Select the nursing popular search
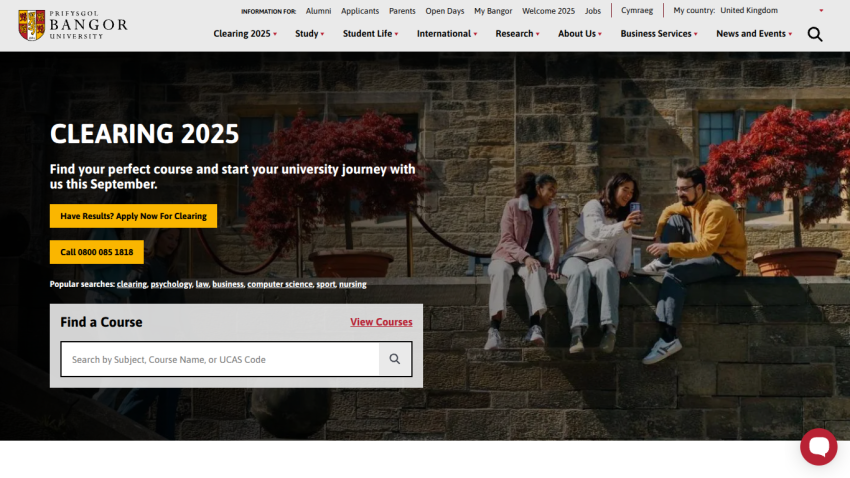Viewport: 850px width, 478px height. pyautogui.click(x=353, y=284)
